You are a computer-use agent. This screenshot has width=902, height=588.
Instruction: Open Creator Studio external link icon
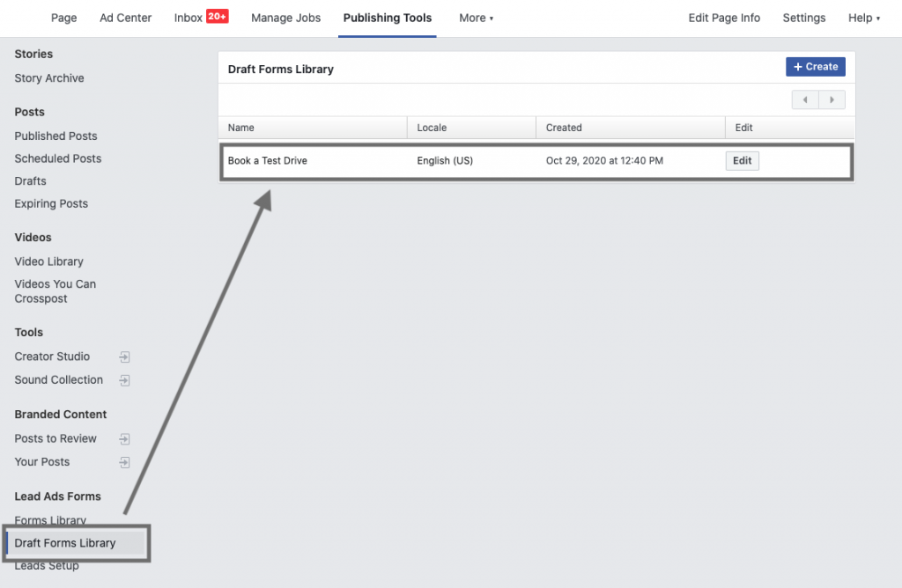(124, 357)
